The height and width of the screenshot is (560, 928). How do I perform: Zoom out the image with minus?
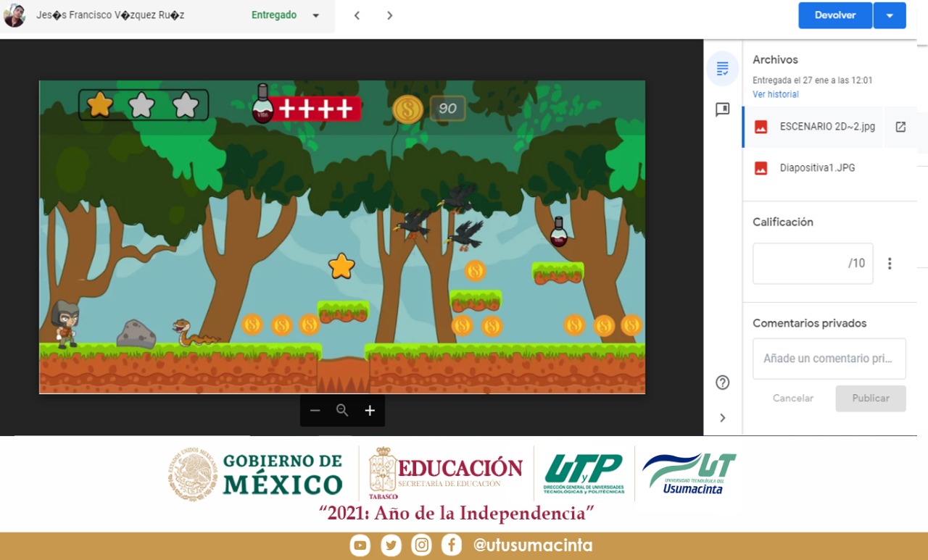[315, 411]
